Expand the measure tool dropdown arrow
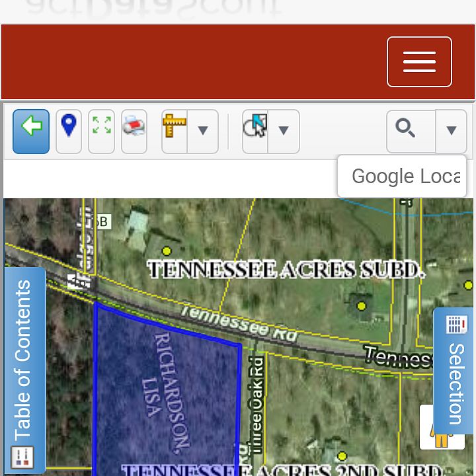Viewport: 476px width, 476px height. (203, 132)
